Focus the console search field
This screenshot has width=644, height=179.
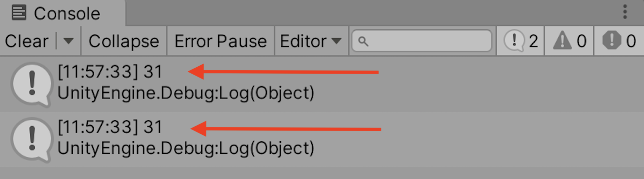pos(422,41)
